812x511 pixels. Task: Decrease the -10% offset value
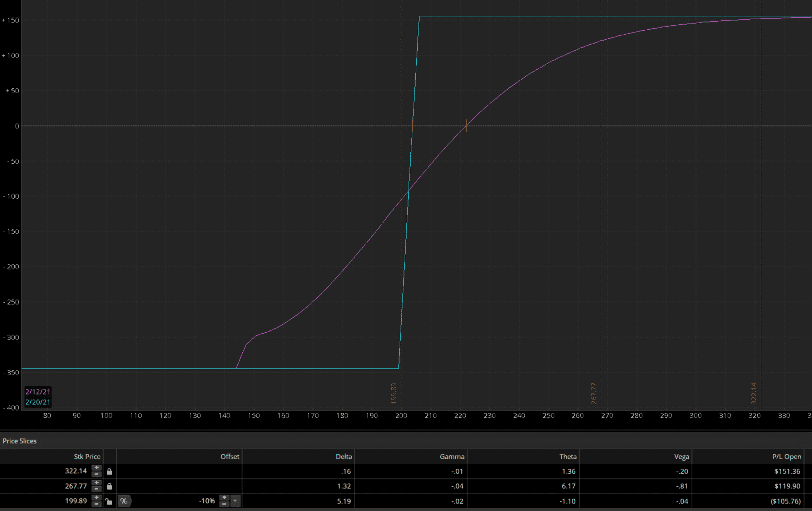coord(224,504)
